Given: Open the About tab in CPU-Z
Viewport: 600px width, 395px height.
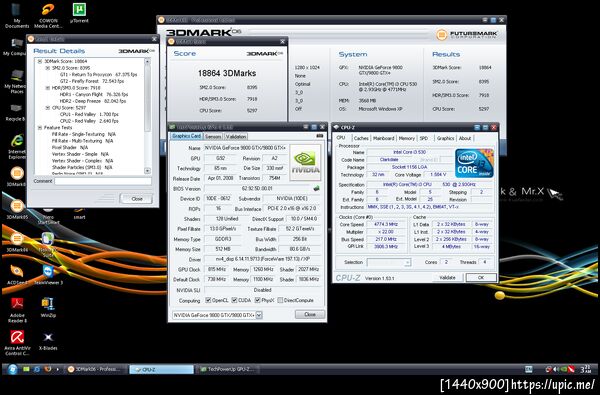Looking at the screenshot, I should point(465,139).
